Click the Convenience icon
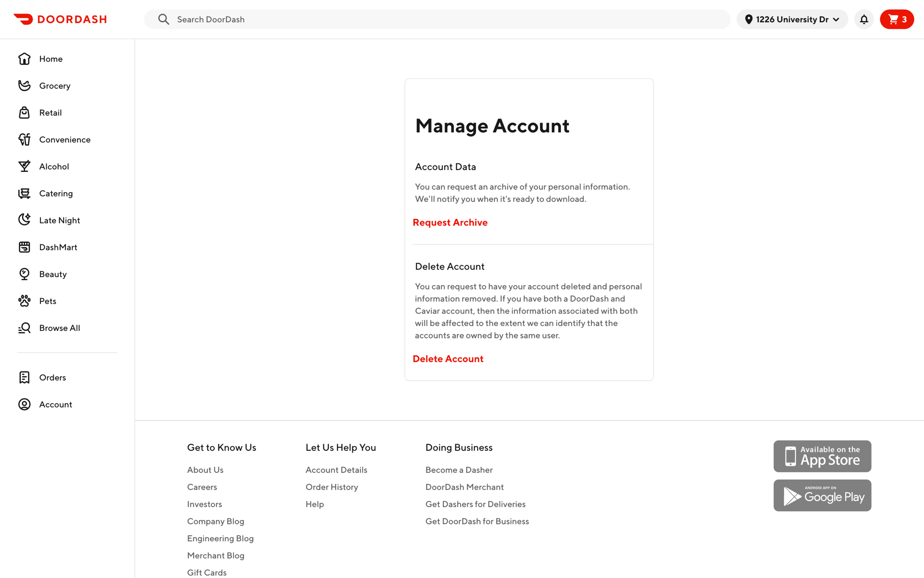Screen dimensions: 924x578 click(25, 140)
